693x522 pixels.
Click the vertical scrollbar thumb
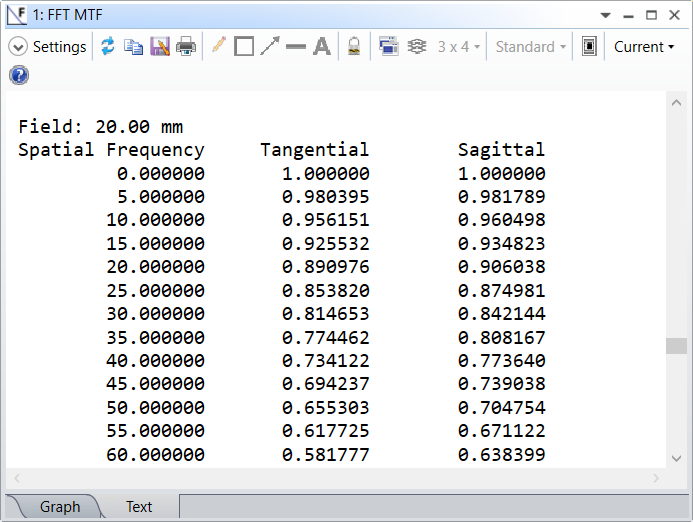coord(676,346)
